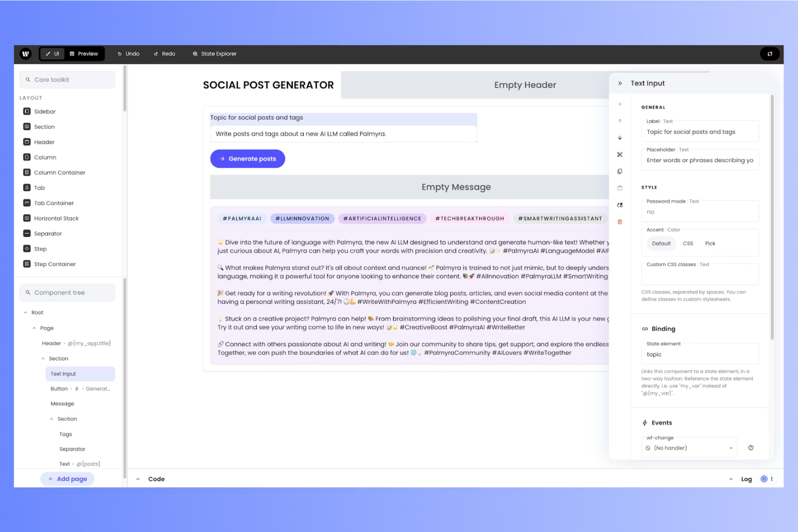Image resolution: width=798 pixels, height=532 pixels.
Task: Edit the topic state element binding field
Action: [x=699, y=354]
